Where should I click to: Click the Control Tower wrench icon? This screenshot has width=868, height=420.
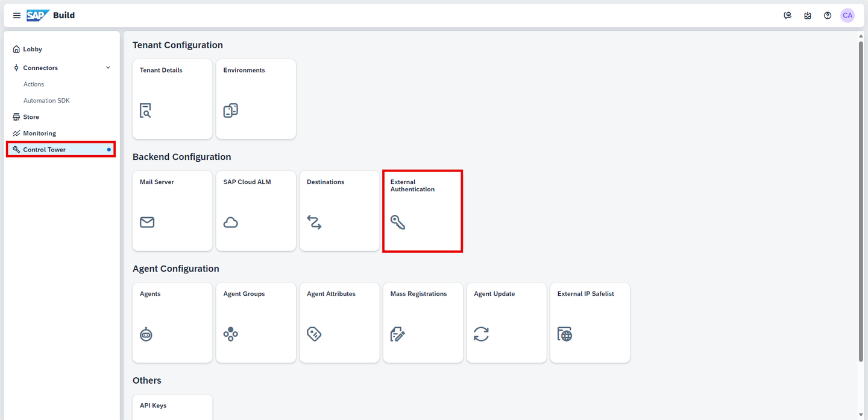[x=16, y=150]
